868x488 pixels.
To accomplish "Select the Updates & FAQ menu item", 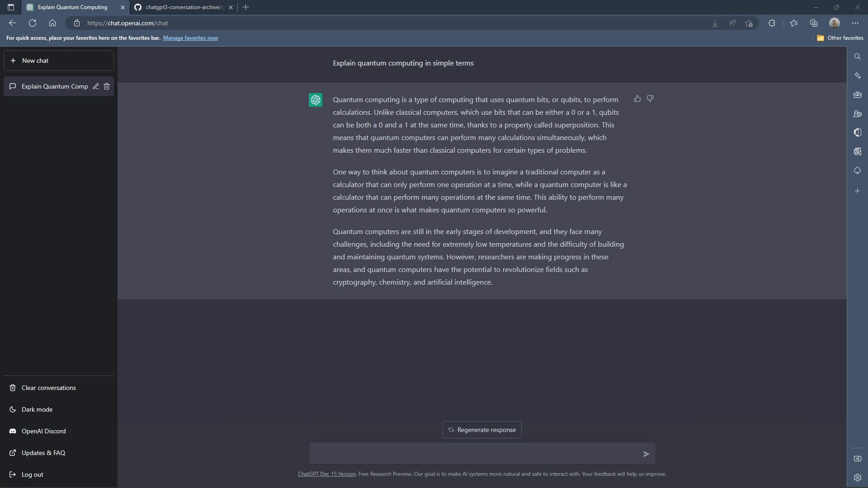I will [43, 452].
